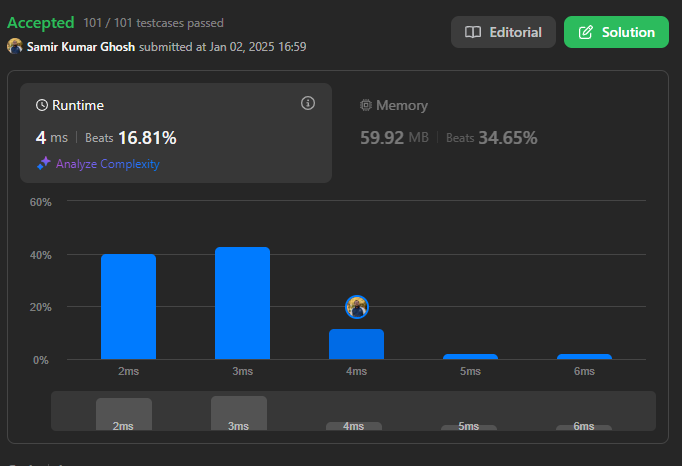This screenshot has width=682, height=466.
Task: Select the Runtime stats card
Action: click(176, 133)
